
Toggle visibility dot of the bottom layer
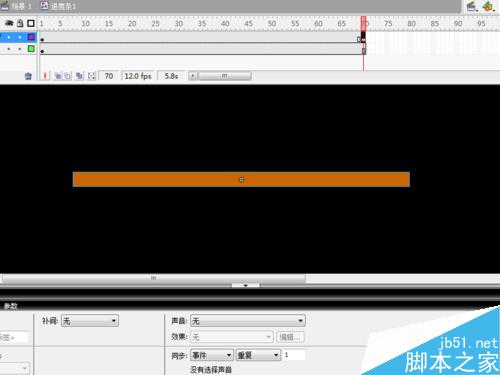pos(9,49)
